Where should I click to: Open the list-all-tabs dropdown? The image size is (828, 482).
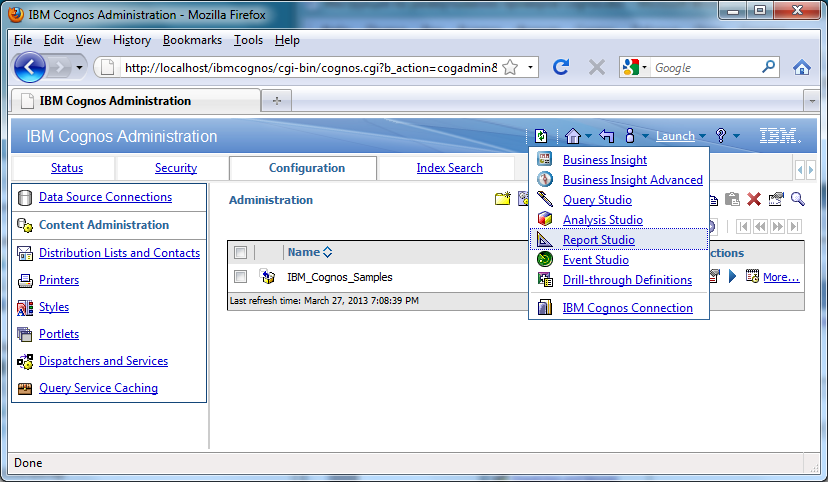(x=812, y=101)
